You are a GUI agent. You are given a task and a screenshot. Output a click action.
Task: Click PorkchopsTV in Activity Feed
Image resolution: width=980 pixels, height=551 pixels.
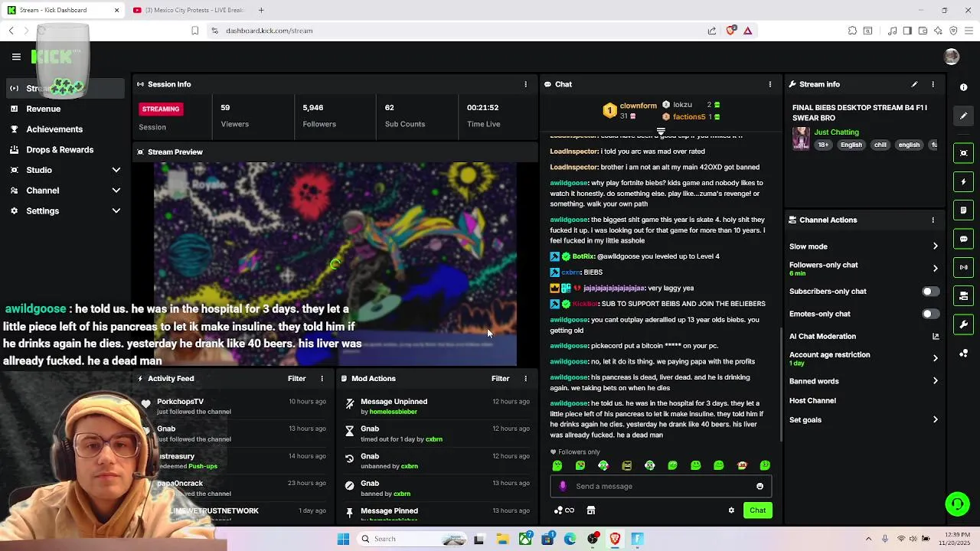coord(180,401)
